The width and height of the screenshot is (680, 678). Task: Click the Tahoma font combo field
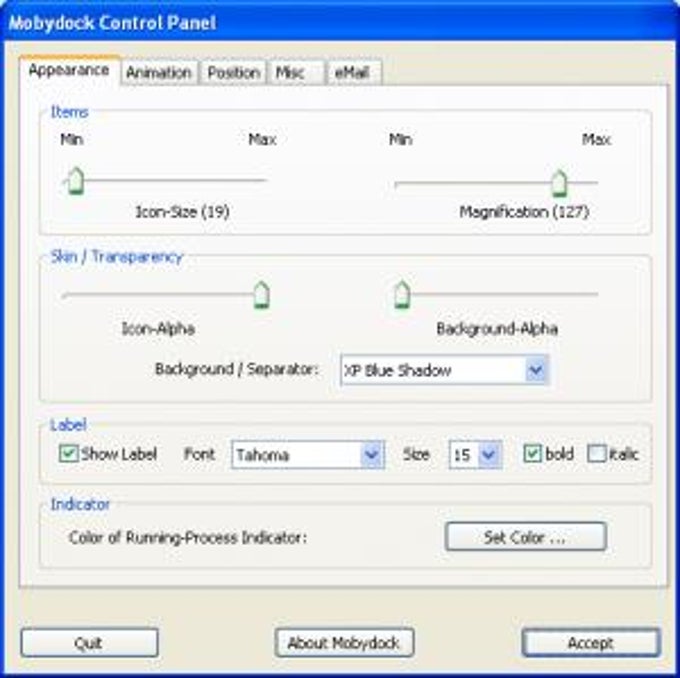pyautogui.click(x=308, y=455)
